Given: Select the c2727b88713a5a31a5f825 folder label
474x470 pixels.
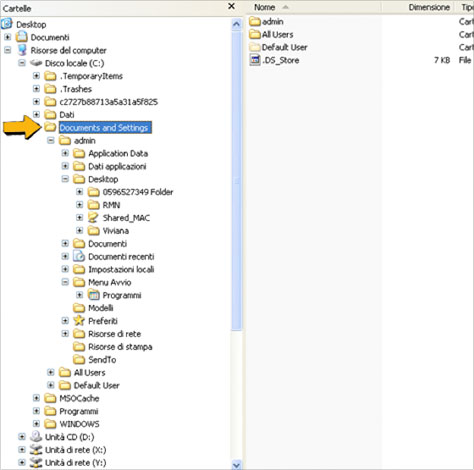Looking at the screenshot, I should tap(108, 102).
